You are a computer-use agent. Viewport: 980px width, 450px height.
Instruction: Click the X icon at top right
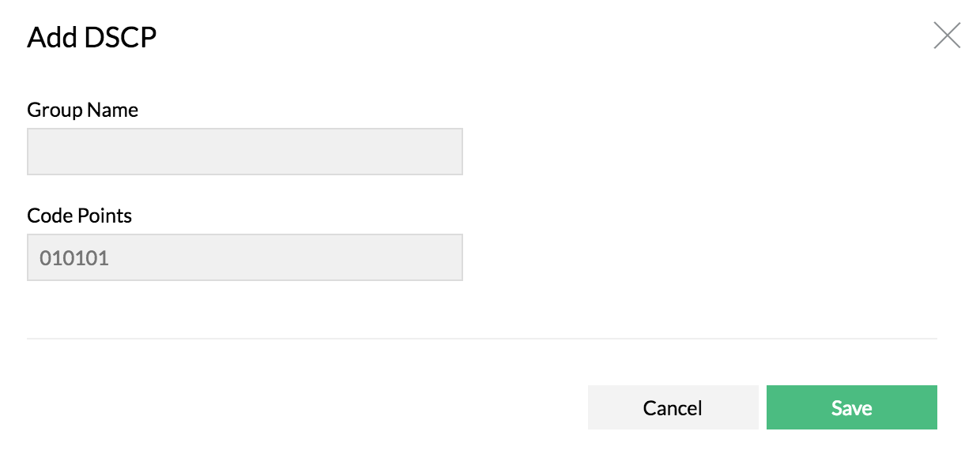(x=947, y=36)
